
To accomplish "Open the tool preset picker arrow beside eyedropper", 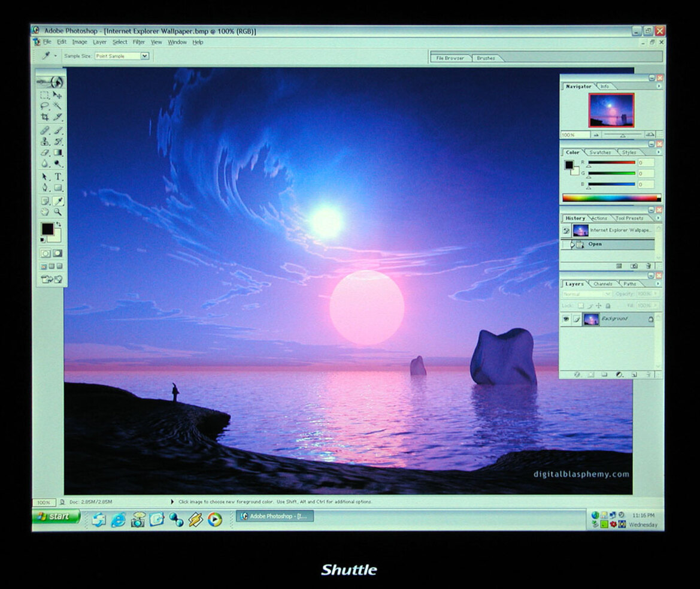I will [x=55, y=56].
